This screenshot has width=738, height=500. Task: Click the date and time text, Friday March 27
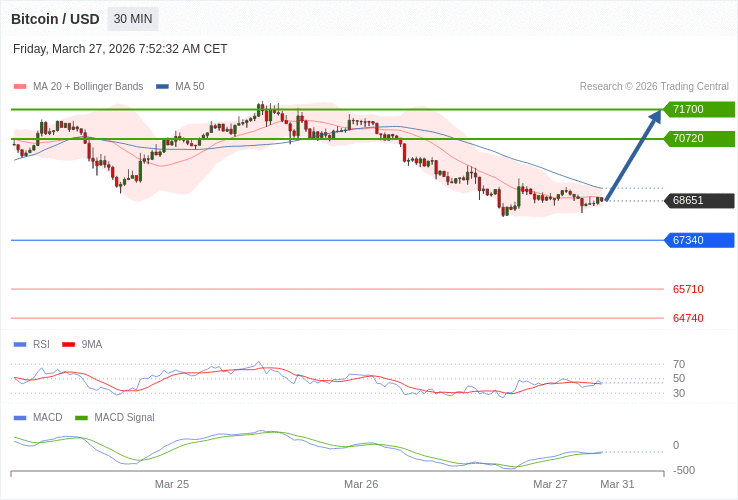click(120, 49)
